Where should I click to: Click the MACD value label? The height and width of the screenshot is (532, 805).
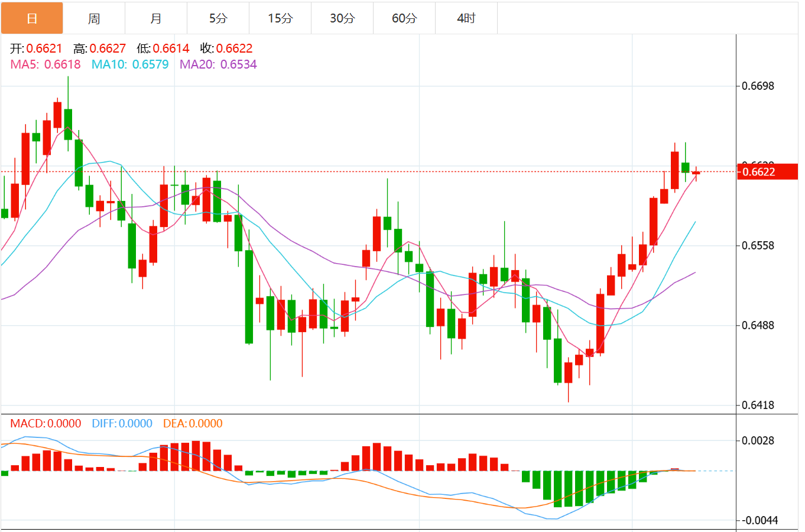pyautogui.click(x=46, y=423)
